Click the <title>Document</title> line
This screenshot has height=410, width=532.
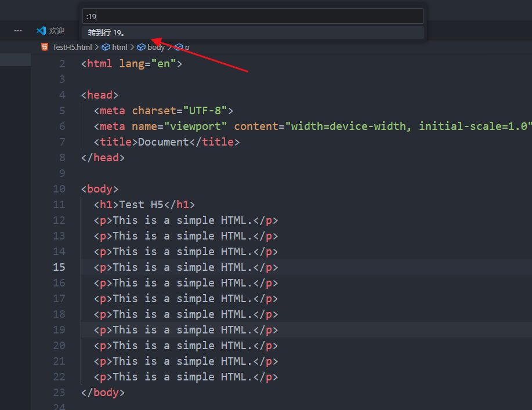(x=167, y=141)
